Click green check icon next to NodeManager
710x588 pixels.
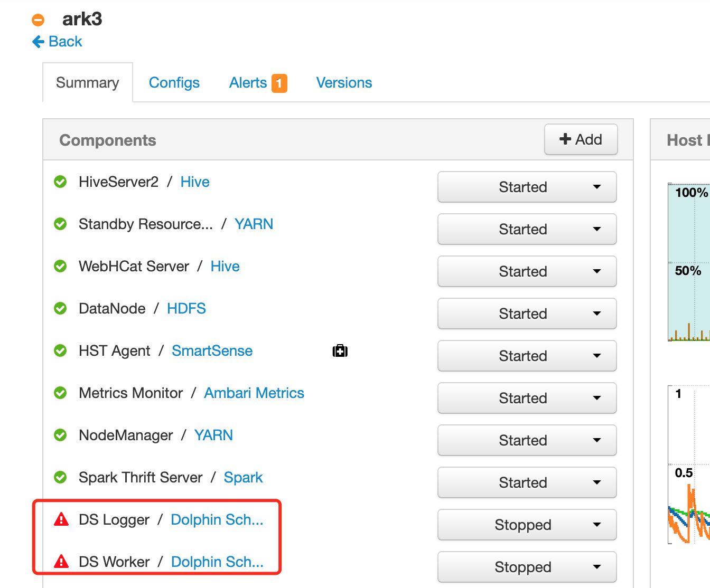pos(61,435)
